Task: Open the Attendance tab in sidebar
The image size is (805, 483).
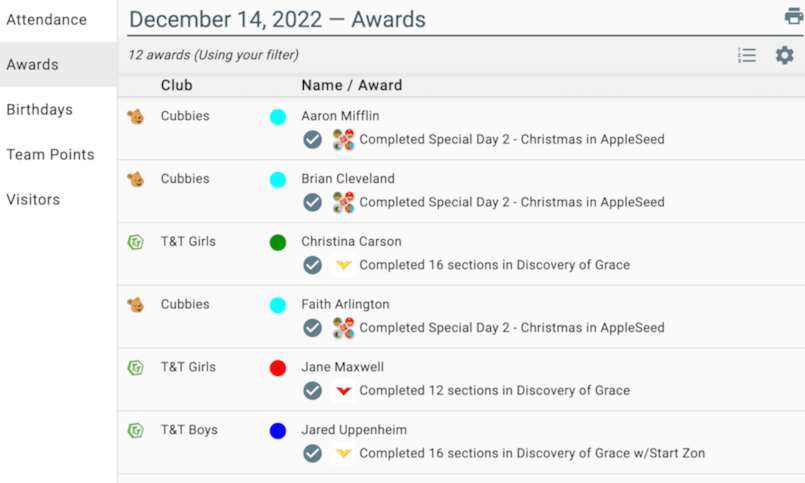Action: [46, 20]
